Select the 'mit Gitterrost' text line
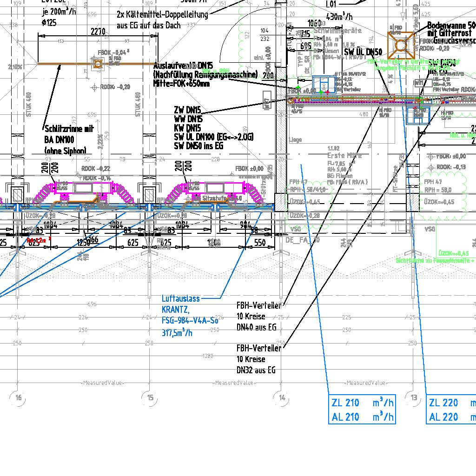The height and width of the screenshot is (476, 476). [450, 33]
